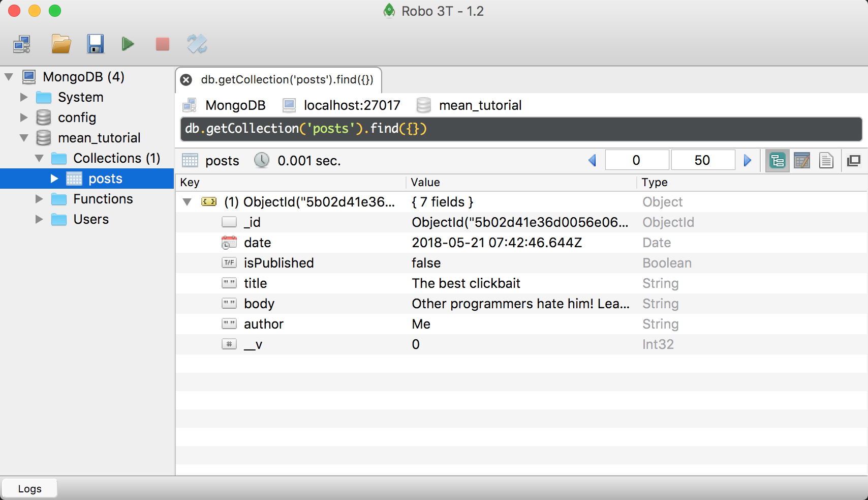Screen dimensions: 868x500
Task: Expand the Users folder
Action: [x=39, y=219]
